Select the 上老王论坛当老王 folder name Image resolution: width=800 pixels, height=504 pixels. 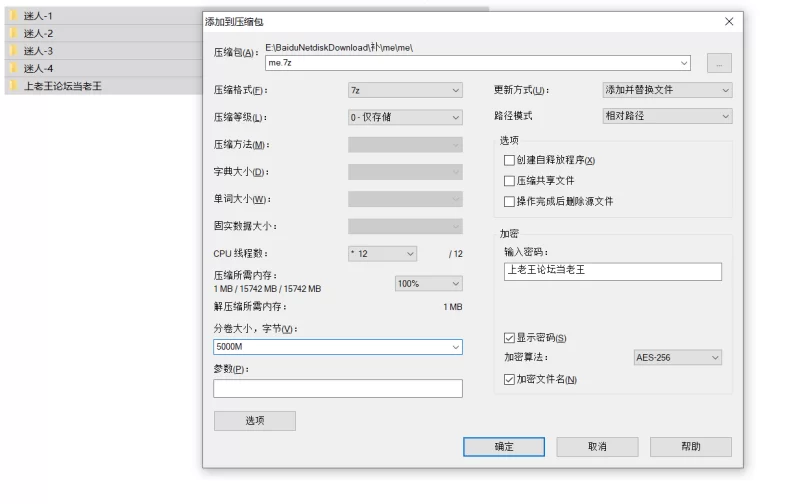click(x=62, y=86)
